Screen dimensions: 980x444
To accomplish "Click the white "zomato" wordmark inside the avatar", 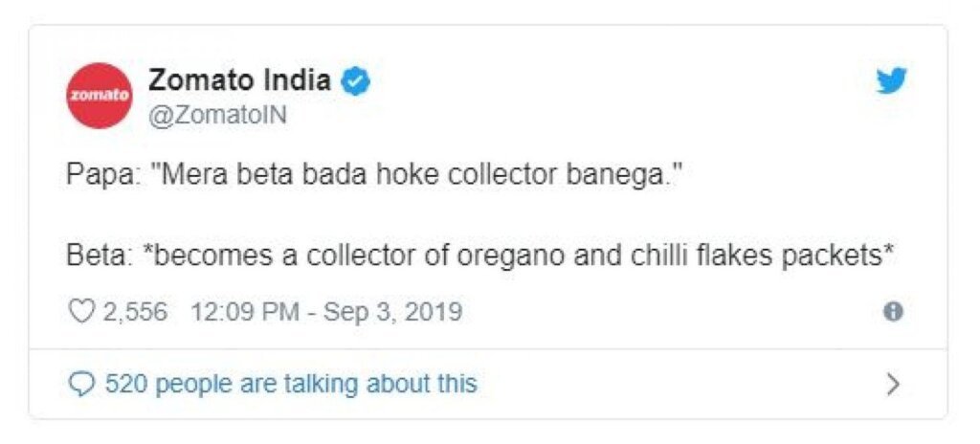I will point(100,97).
